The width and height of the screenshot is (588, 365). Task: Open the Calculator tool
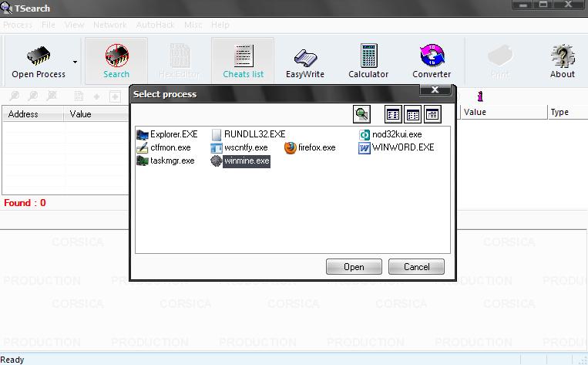(x=368, y=61)
